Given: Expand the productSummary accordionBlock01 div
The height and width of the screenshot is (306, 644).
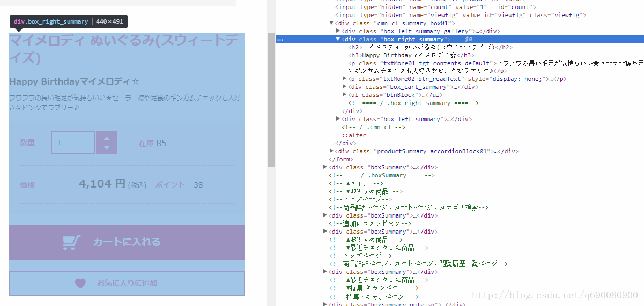Looking at the screenshot, I should (x=331, y=151).
